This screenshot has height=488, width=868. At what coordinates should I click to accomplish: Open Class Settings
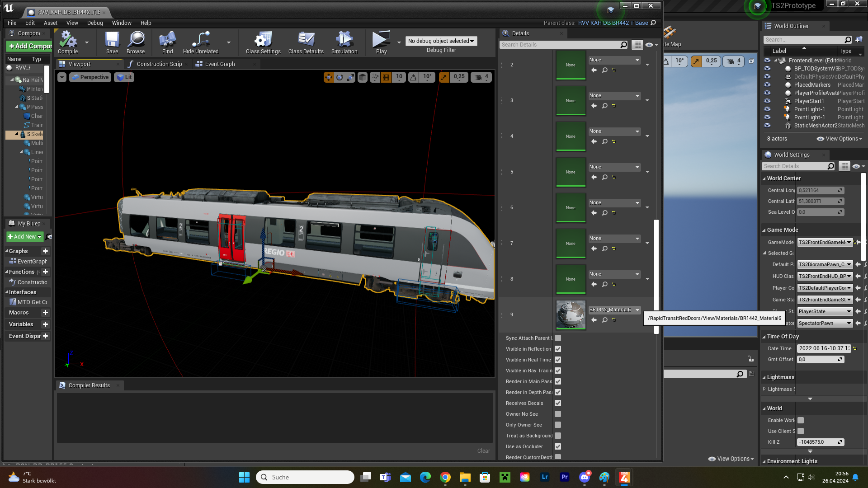pos(263,42)
